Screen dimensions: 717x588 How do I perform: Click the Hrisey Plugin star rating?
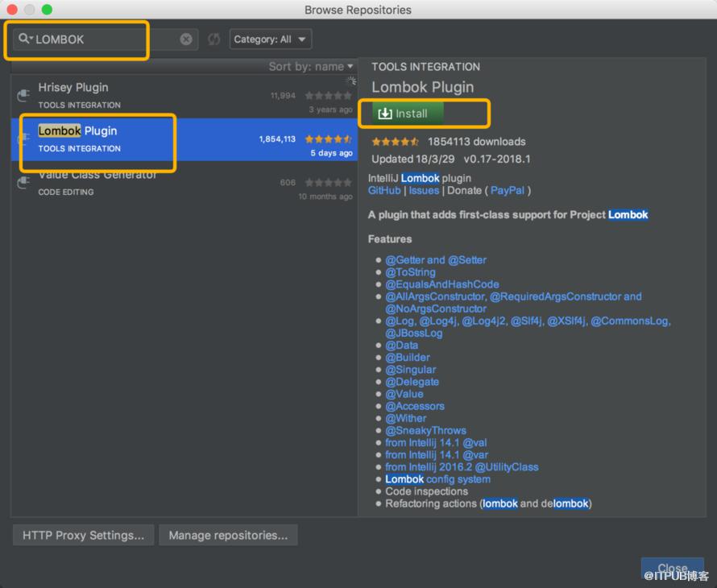pos(329,96)
